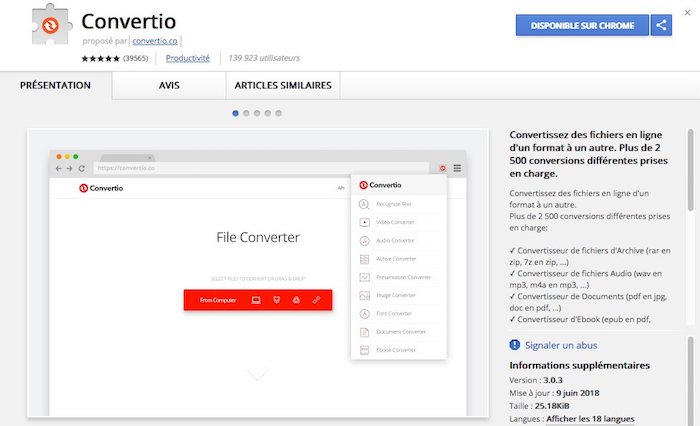The width and height of the screenshot is (700, 426).
Task: Click the Google Drive icon on red bar
Action: [x=296, y=300]
